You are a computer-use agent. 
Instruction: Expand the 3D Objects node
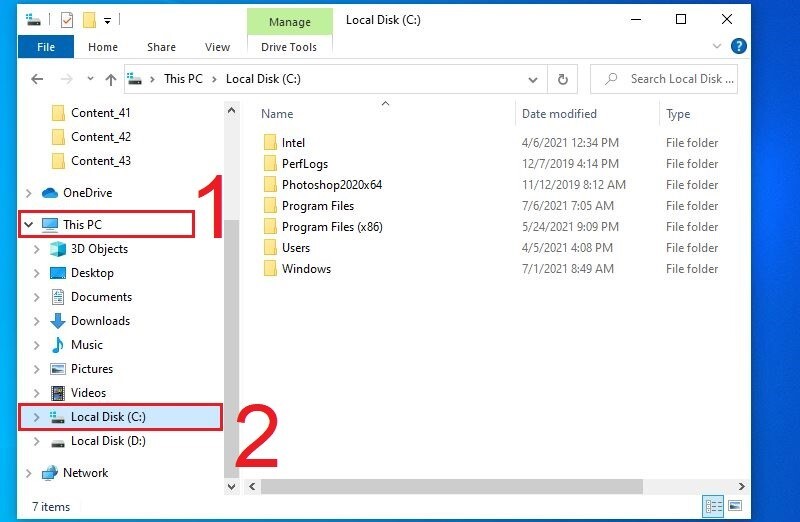pos(36,249)
